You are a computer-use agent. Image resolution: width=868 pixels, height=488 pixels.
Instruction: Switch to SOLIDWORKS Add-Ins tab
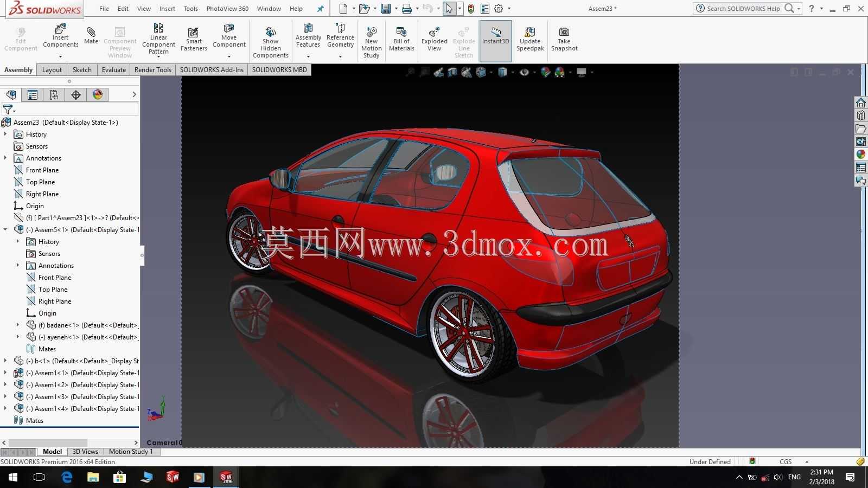212,69
